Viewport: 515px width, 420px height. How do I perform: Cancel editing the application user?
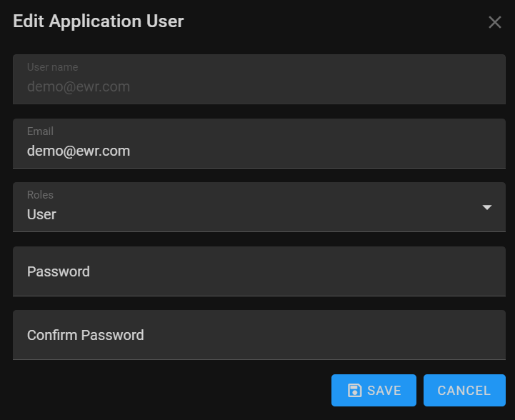coord(464,391)
